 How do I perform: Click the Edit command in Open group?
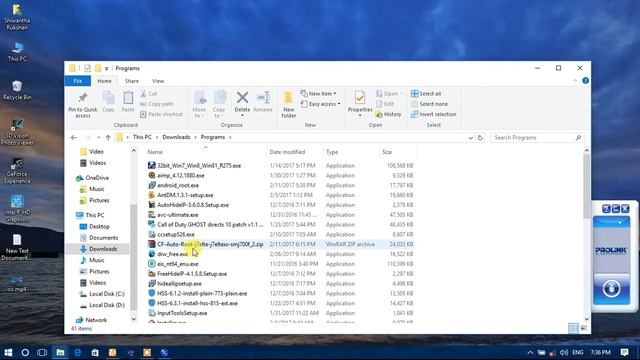(x=384, y=104)
